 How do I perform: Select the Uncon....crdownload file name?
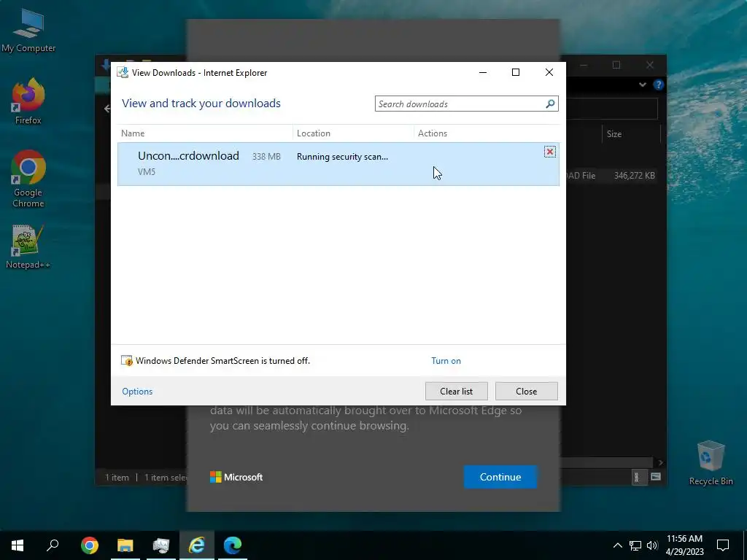(x=188, y=156)
